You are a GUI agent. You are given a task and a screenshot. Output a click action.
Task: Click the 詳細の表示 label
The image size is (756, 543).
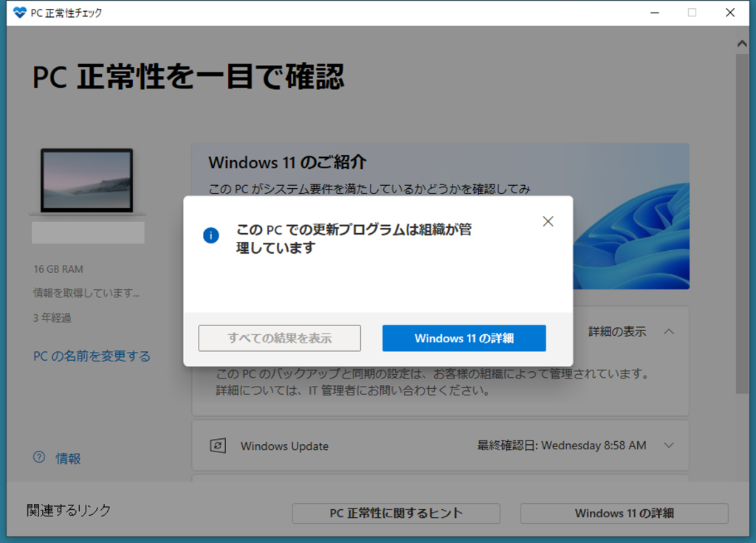pos(617,331)
